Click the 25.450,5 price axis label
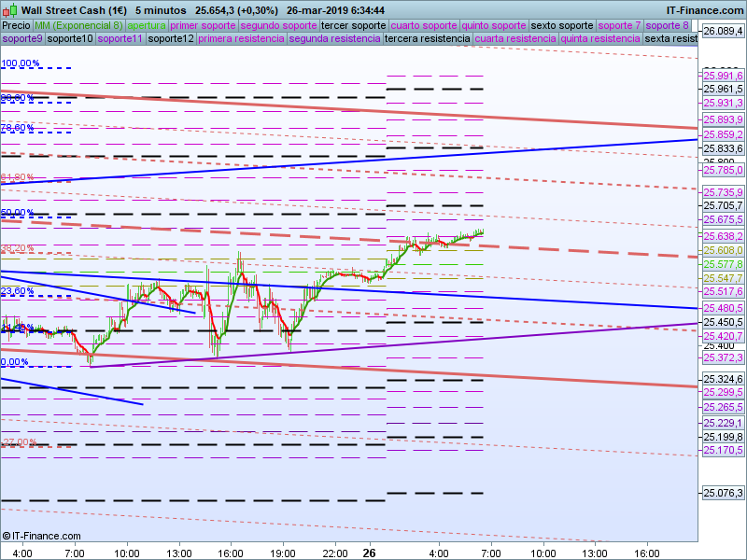Viewport: 747px width, 560px height. tap(723, 322)
